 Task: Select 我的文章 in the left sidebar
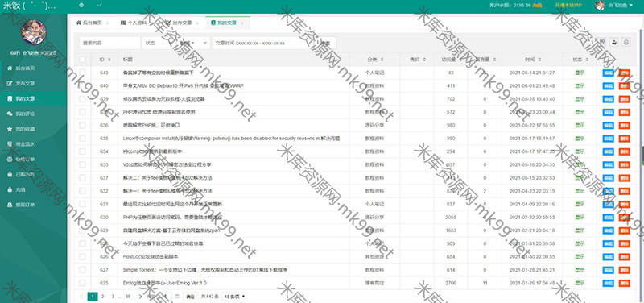coord(33,98)
